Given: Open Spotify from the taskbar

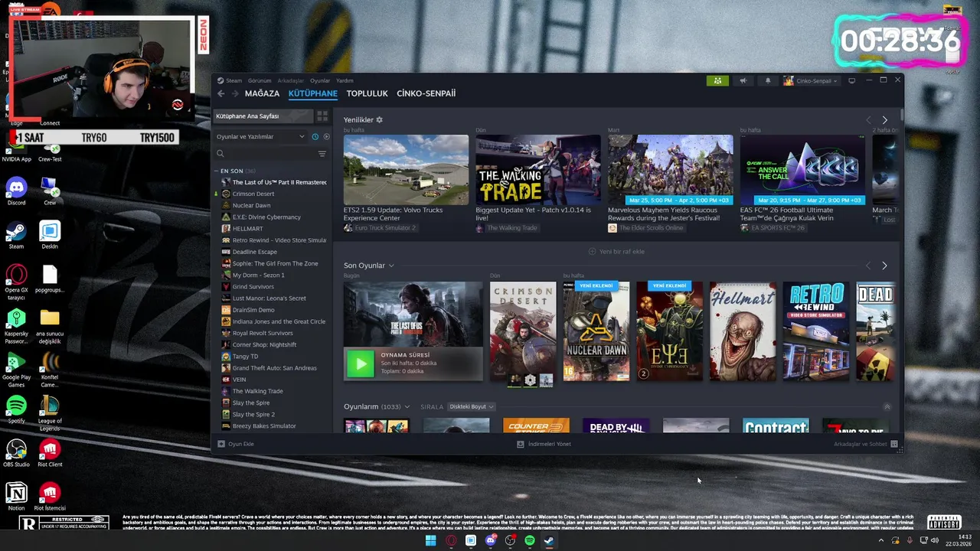Looking at the screenshot, I should point(530,541).
